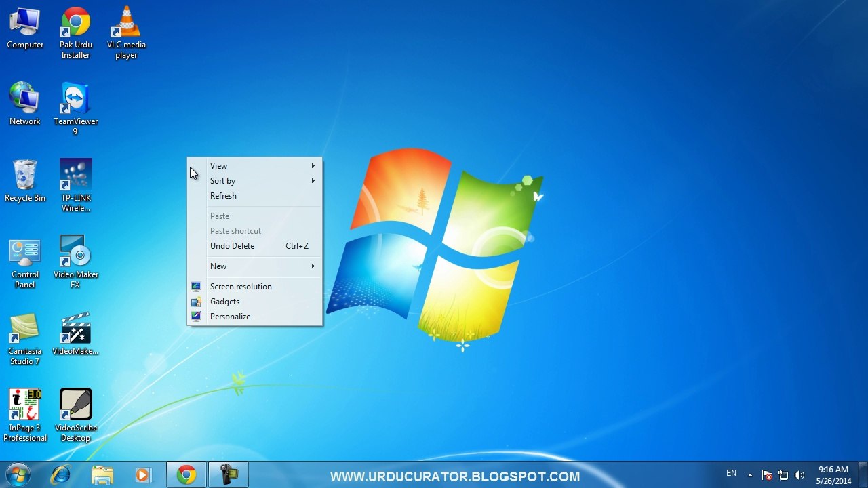Select the InPage 3 Professional icon
Screen dimensions: 868x488
coord(25,415)
